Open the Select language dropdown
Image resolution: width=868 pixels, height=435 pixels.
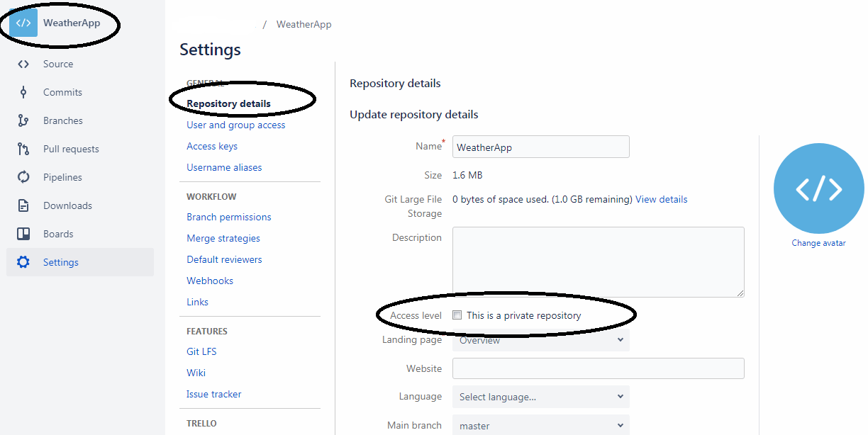coord(540,397)
